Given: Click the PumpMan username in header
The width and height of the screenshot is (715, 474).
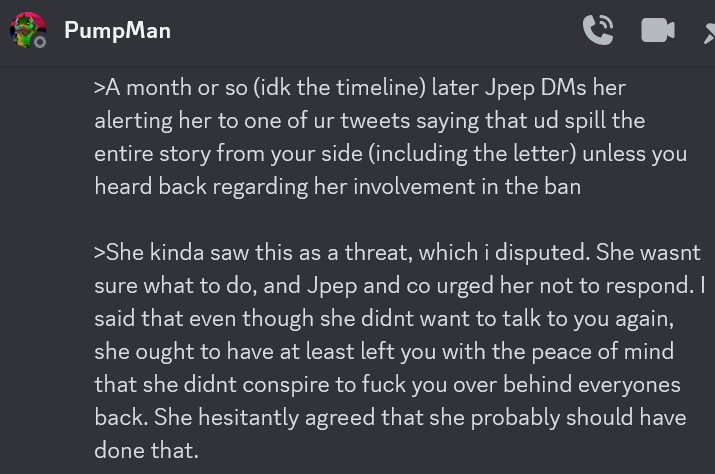Looking at the screenshot, I should click(x=117, y=30).
